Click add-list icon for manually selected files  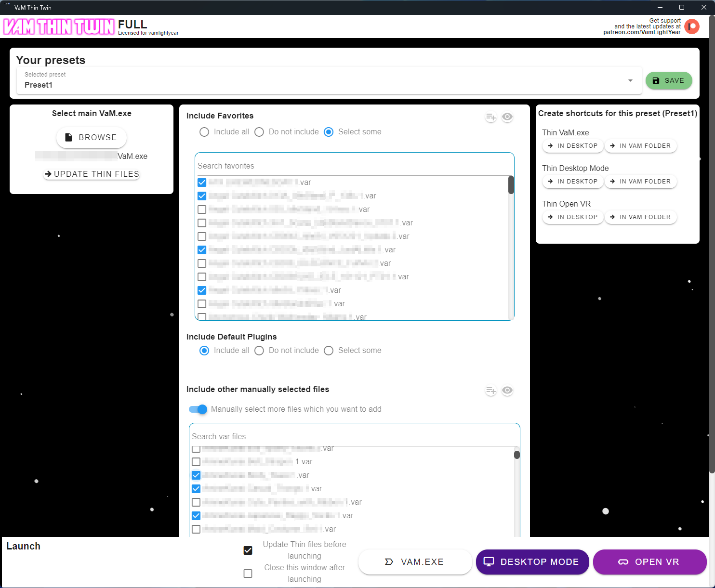491,391
